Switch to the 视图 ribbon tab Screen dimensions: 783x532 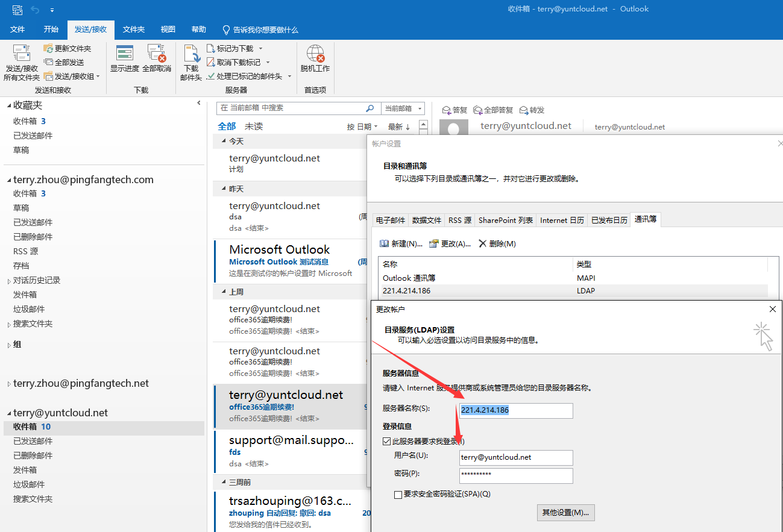(x=168, y=30)
